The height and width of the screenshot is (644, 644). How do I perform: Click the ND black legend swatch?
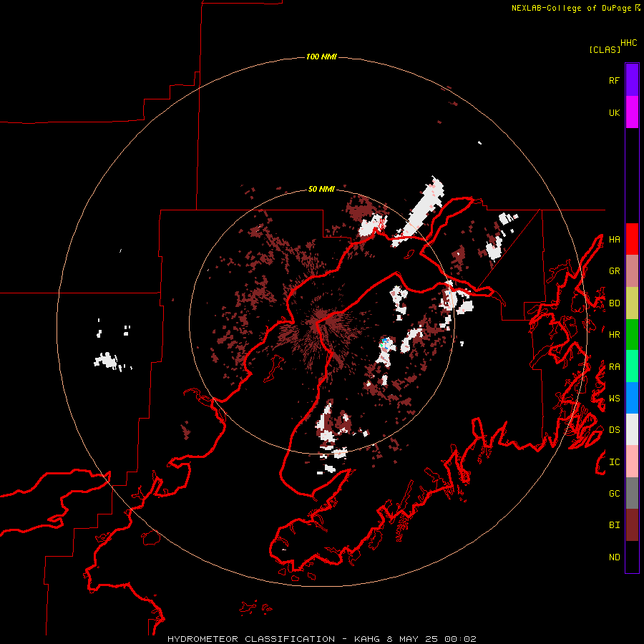[x=632, y=557]
